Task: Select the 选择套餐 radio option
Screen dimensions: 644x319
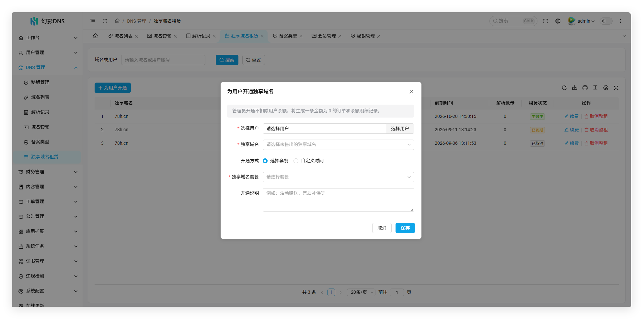Action: tap(276, 161)
